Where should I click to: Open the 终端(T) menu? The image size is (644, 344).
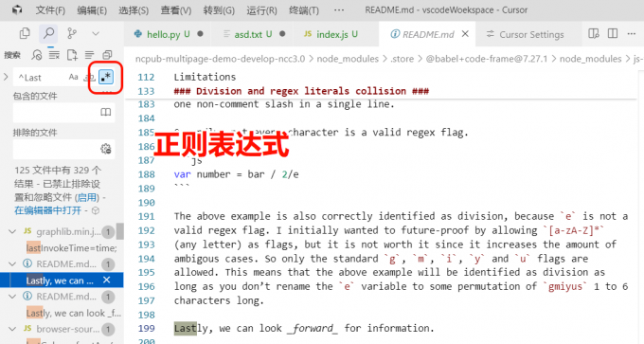(304, 9)
